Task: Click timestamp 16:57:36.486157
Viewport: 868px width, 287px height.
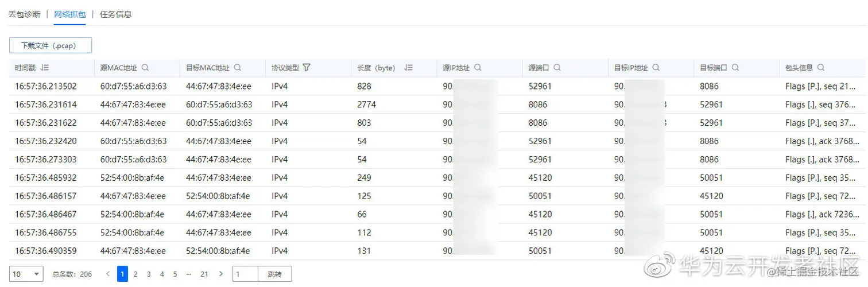Action: (x=46, y=196)
